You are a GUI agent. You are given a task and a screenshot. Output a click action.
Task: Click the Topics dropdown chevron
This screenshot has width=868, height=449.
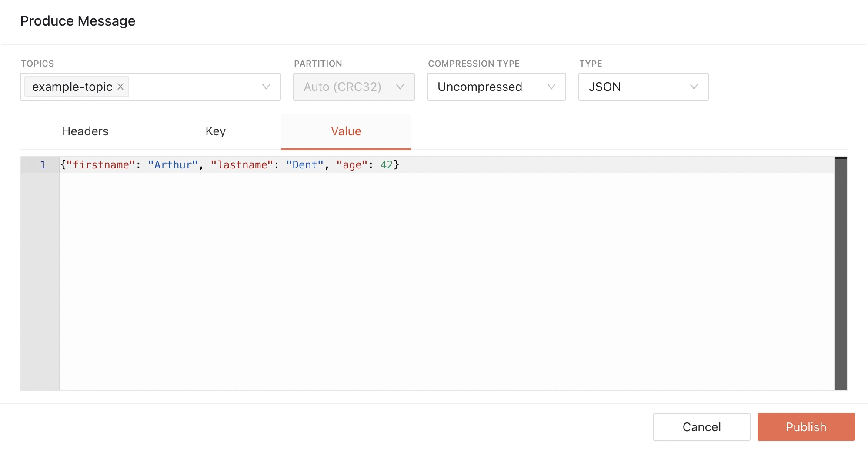click(x=266, y=87)
